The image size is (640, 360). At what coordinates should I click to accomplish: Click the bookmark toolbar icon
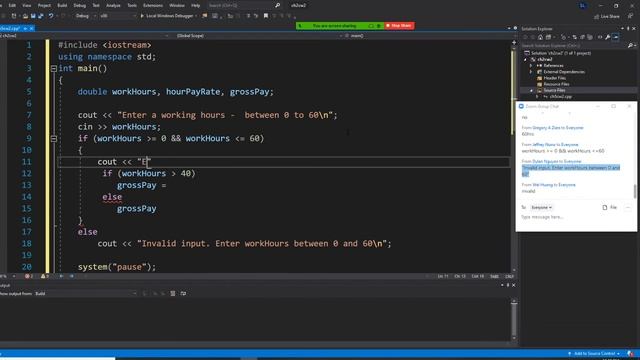(x=266, y=16)
